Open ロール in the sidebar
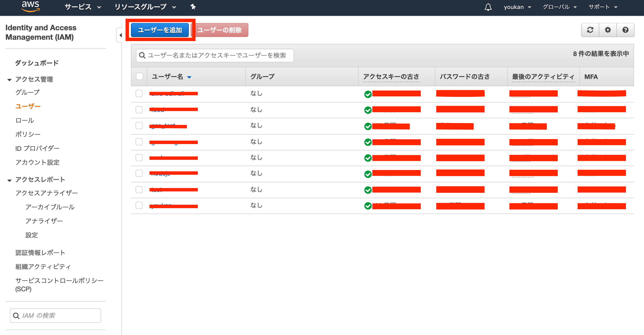Image resolution: width=644 pixels, height=335 pixels. click(x=24, y=120)
